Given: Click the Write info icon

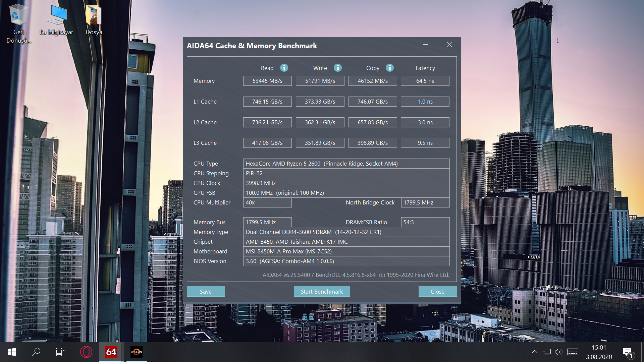Looking at the screenshot, I should pyautogui.click(x=337, y=68).
